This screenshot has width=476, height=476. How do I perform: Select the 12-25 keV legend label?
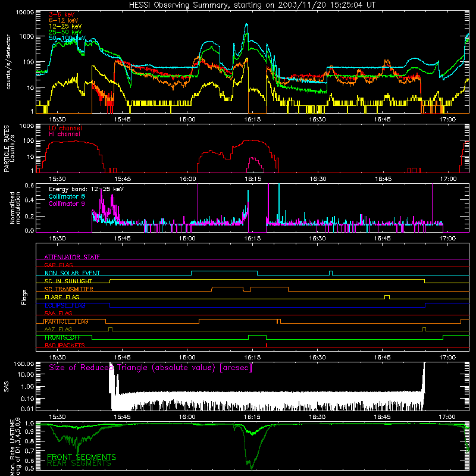click(65, 26)
